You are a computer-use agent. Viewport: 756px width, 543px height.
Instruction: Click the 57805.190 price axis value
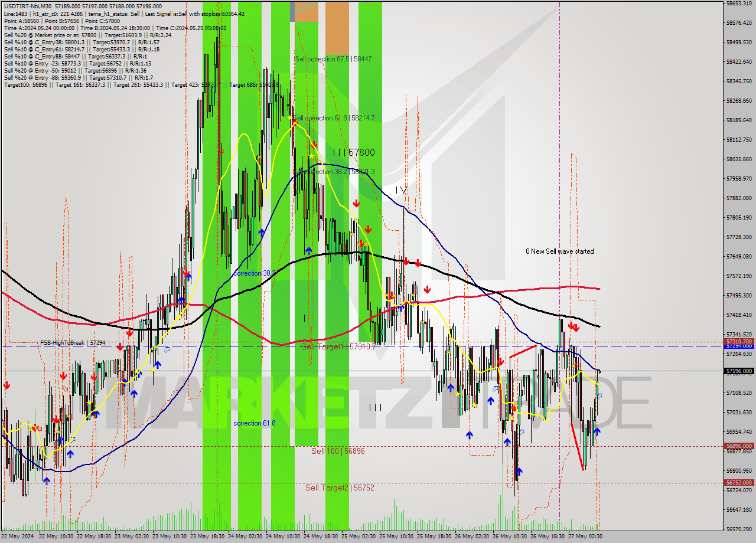739,218
